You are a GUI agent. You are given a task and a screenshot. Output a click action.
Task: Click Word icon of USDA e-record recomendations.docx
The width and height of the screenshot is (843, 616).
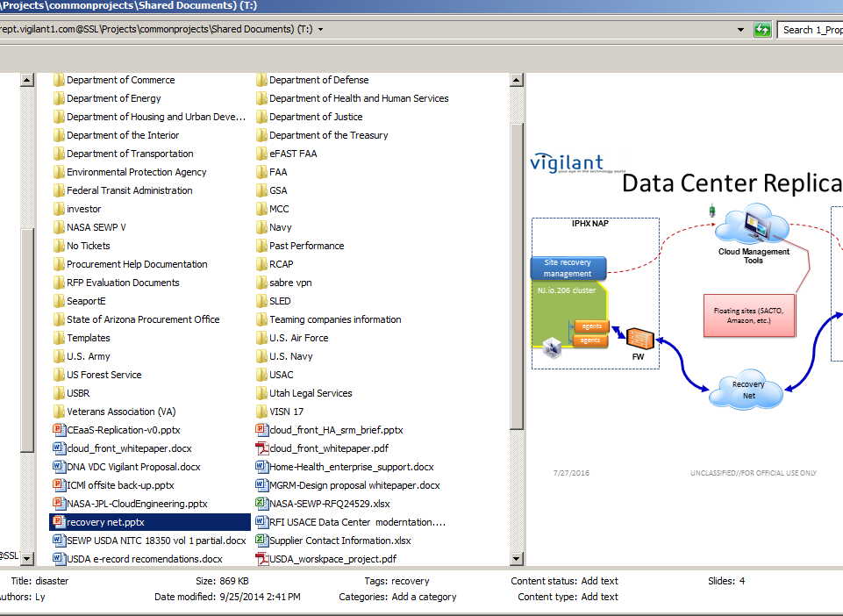point(59,558)
